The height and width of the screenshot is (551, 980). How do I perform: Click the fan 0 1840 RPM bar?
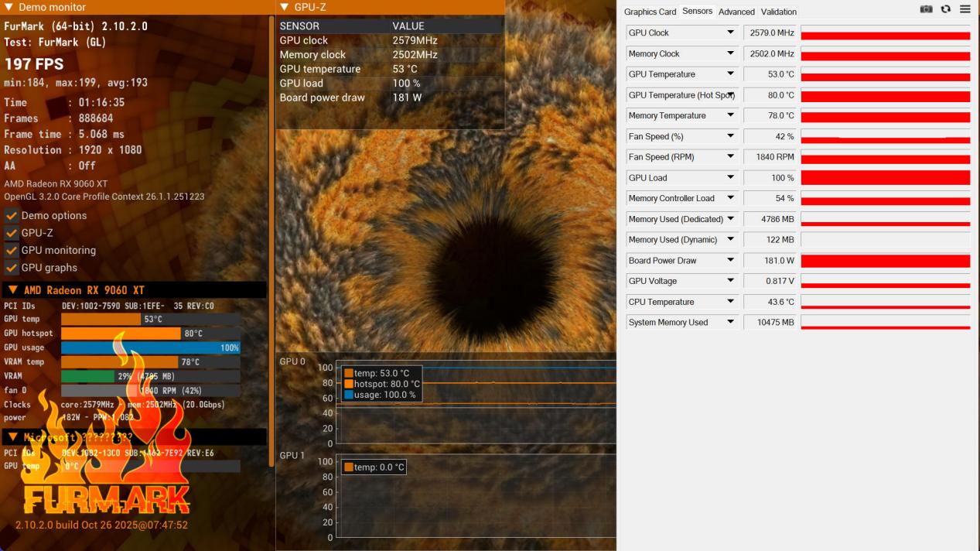[x=150, y=391]
